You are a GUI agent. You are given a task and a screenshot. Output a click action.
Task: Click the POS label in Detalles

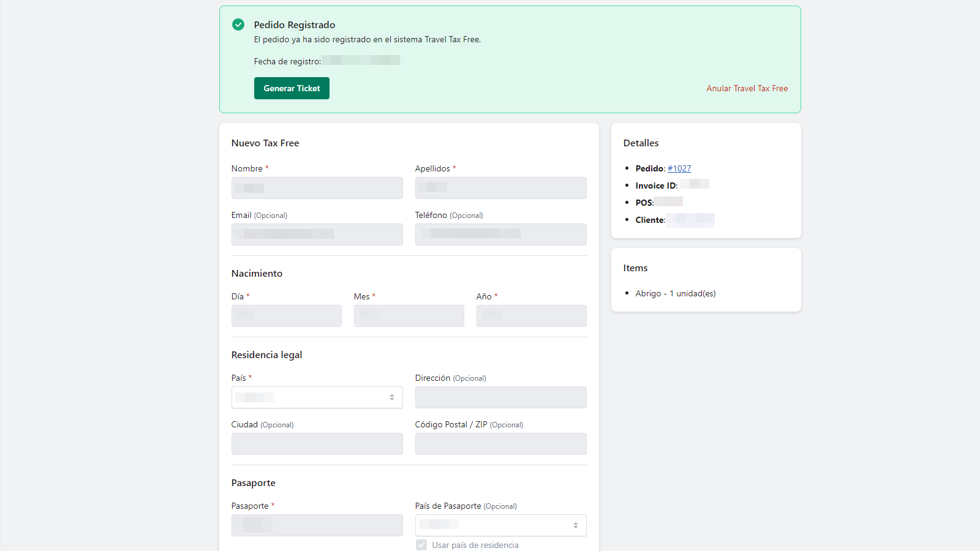pyautogui.click(x=644, y=203)
